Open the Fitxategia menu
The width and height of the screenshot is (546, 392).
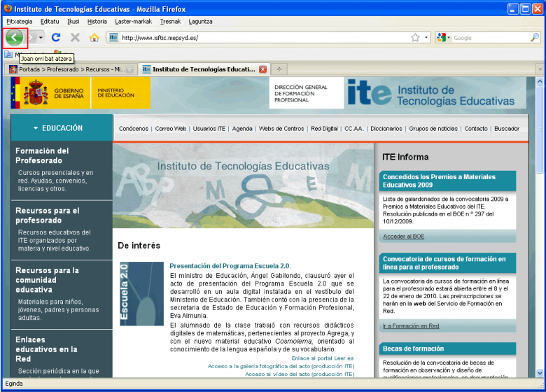point(19,22)
